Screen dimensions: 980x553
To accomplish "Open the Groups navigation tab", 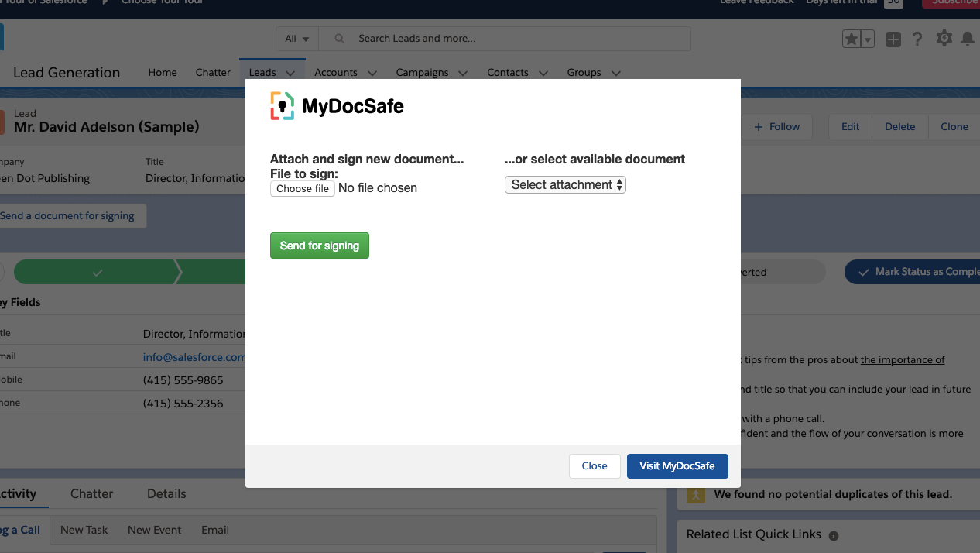I will pyautogui.click(x=584, y=72).
